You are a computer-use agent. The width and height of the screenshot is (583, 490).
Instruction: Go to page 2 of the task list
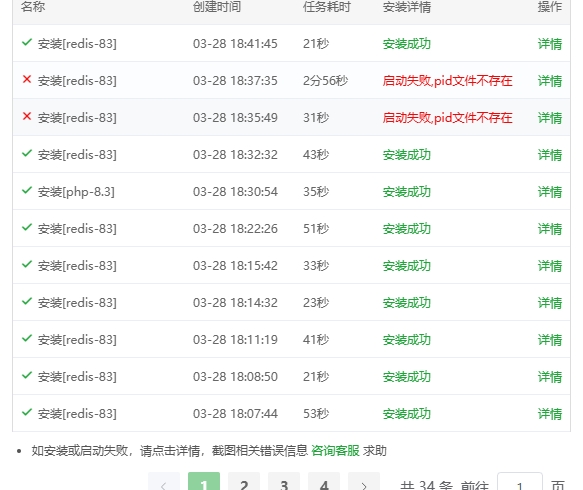click(244, 484)
